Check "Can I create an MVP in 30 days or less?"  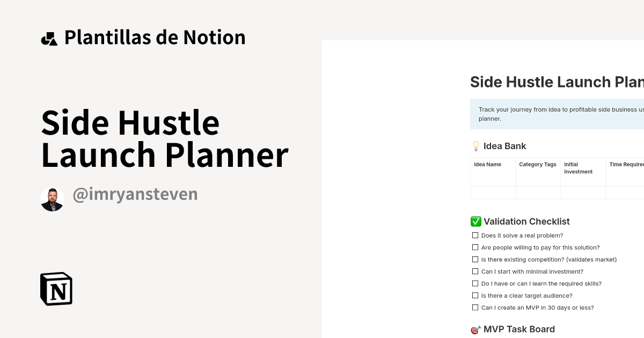[x=475, y=307]
